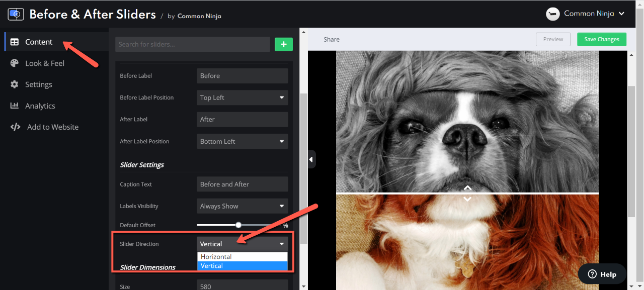This screenshot has width=644, height=290.
Task: Click the Share link
Action: (332, 39)
